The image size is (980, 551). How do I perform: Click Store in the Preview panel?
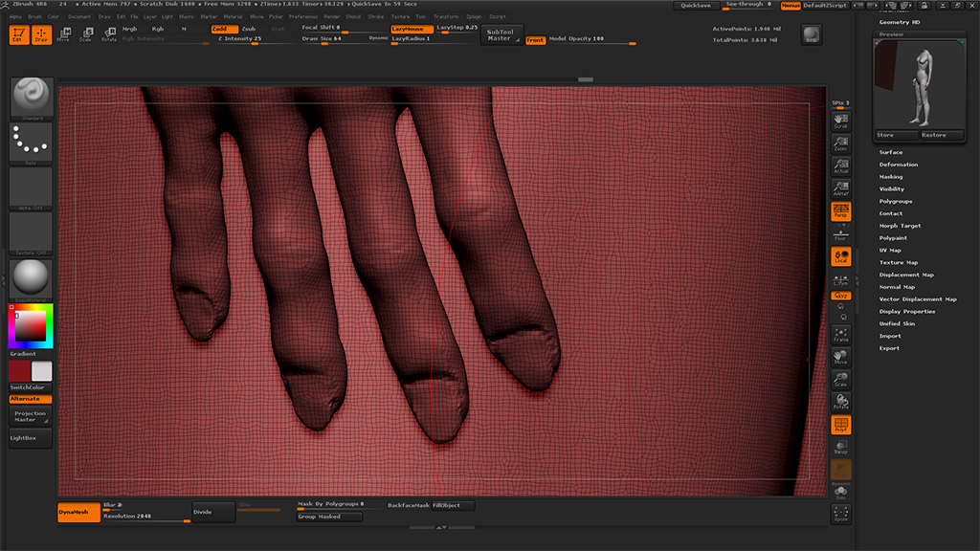point(896,136)
